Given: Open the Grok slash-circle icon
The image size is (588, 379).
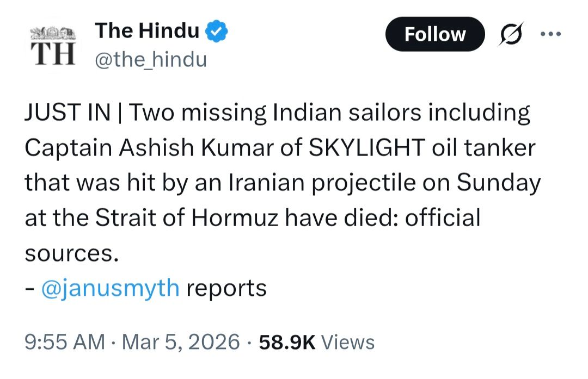Looking at the screenshot, I should point(510,34).
